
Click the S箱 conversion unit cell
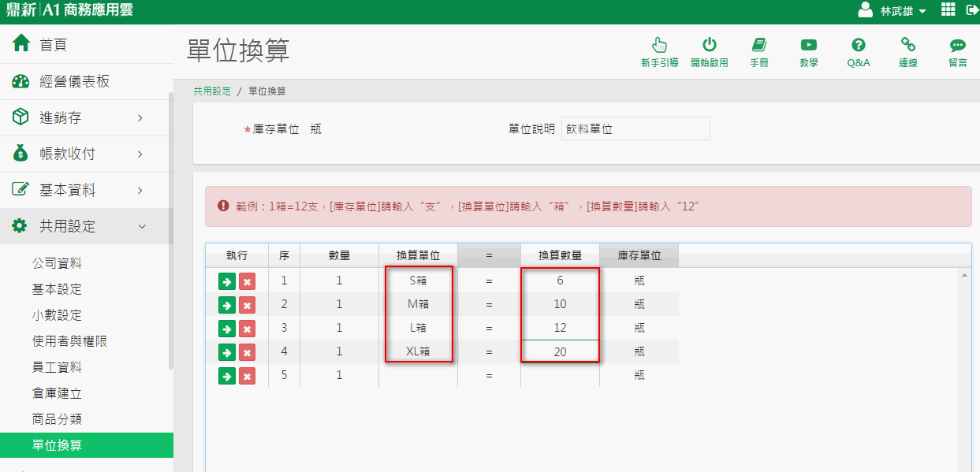[418, 281]
